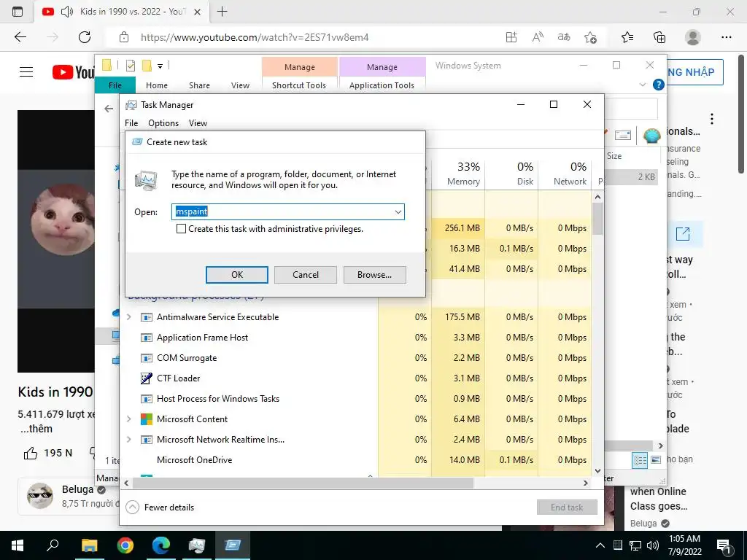Open Edge read aloud icon

tap(538, 37)
